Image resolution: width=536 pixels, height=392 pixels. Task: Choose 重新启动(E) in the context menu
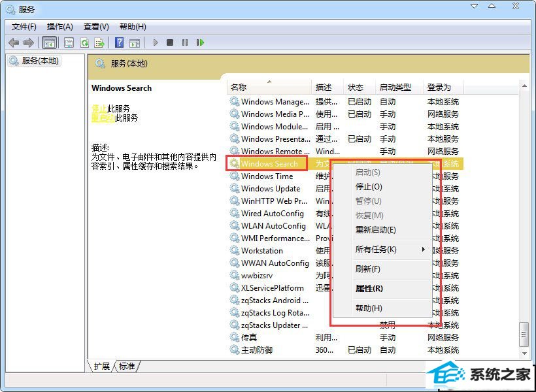click(x=382, y=230)
